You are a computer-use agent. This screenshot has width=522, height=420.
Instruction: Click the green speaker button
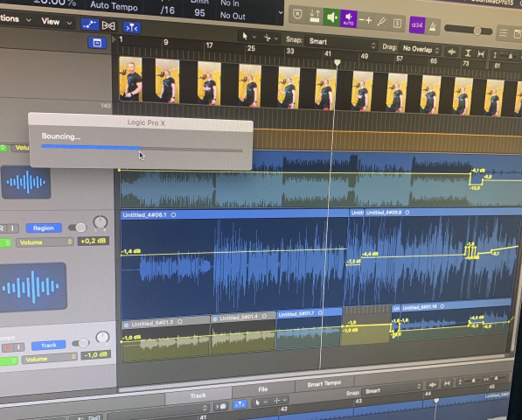pos(331,17)
